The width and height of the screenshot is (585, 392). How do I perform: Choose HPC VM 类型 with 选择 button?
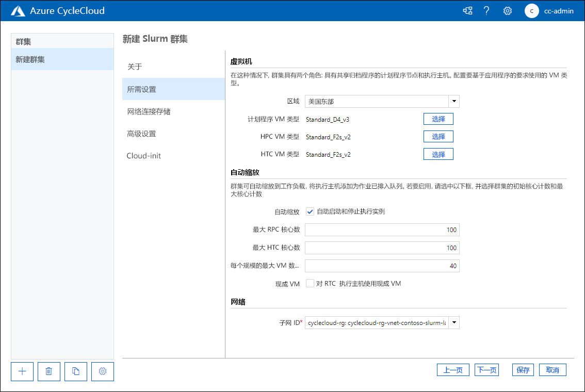click(x=438, y=137)
